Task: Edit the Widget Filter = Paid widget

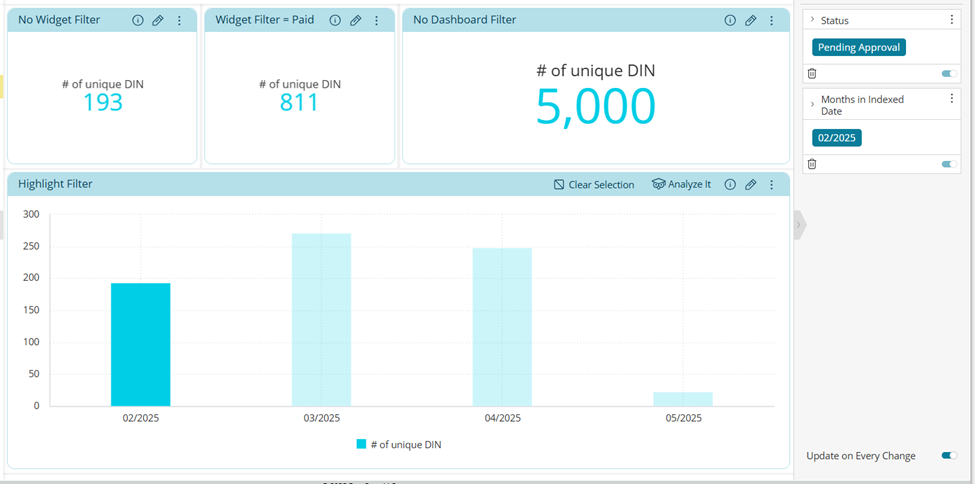Action: (355, 21)
